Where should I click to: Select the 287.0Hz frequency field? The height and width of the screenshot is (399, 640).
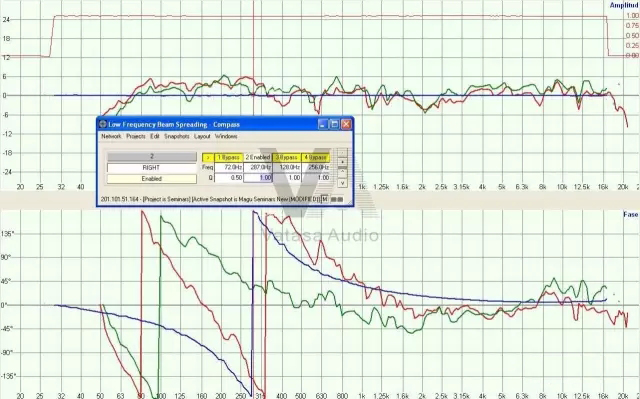[258, 167]
